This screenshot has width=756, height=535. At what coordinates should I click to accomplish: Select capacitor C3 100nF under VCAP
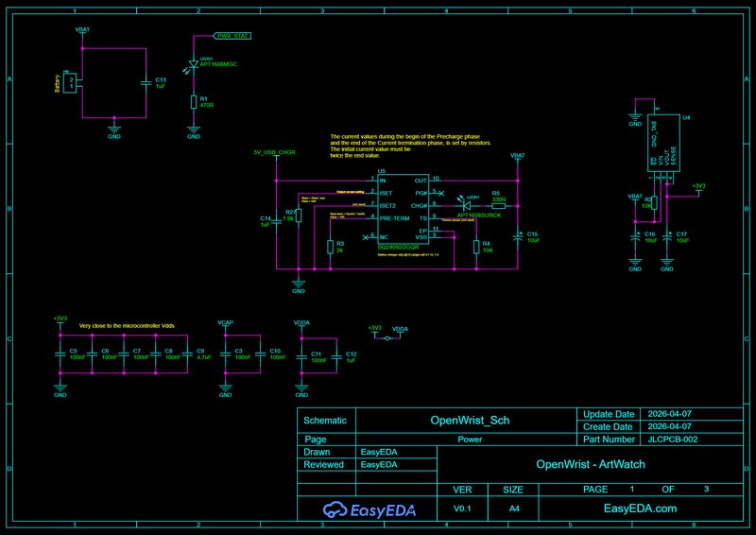coord(225,354)
